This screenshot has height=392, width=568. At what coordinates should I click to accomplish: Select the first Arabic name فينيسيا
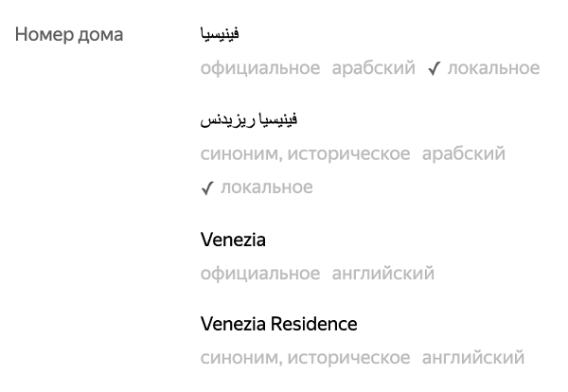click(220, 35)
